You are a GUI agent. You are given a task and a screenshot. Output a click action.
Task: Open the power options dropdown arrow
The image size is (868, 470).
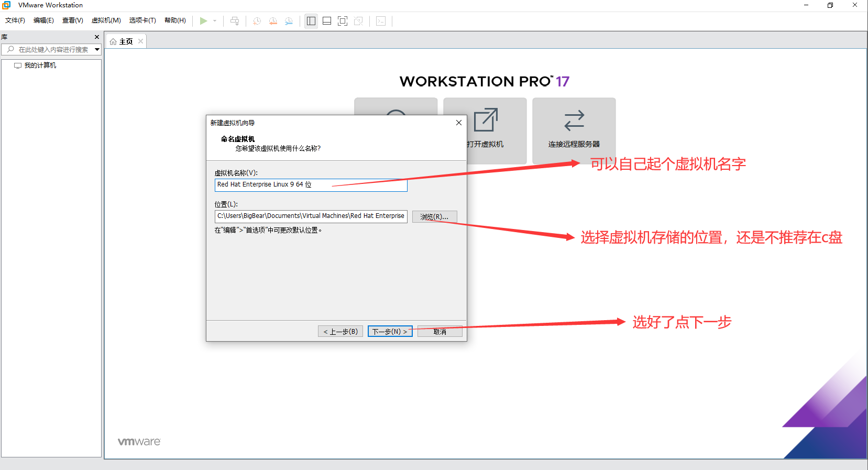tap(215, 21)
